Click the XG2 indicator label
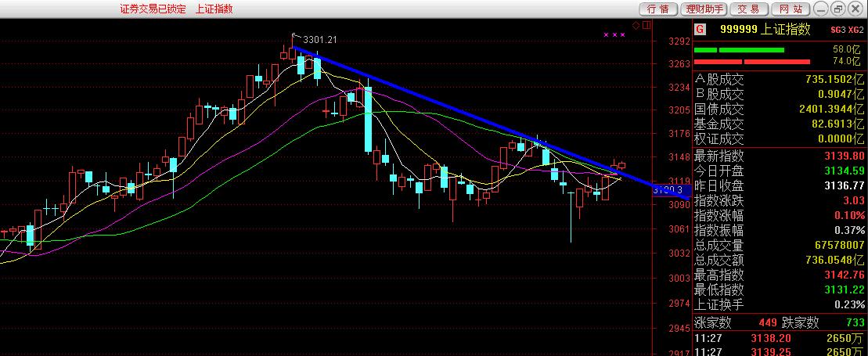 point(855,30)
